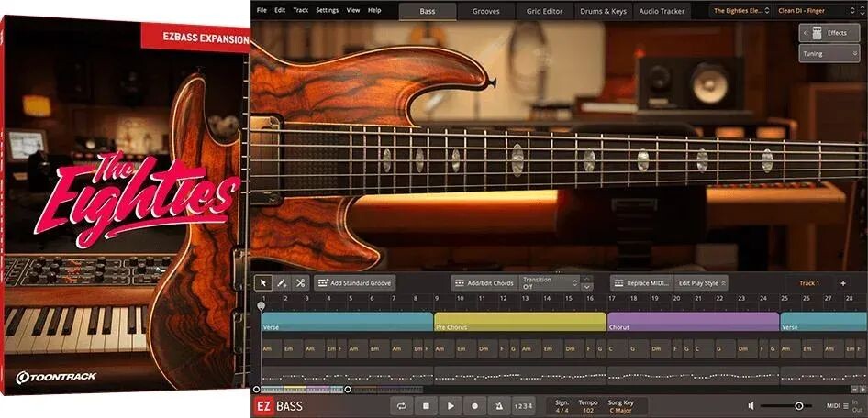The image size is (868, 418).
Task: Open the View menu
Action: click(353, 10)
